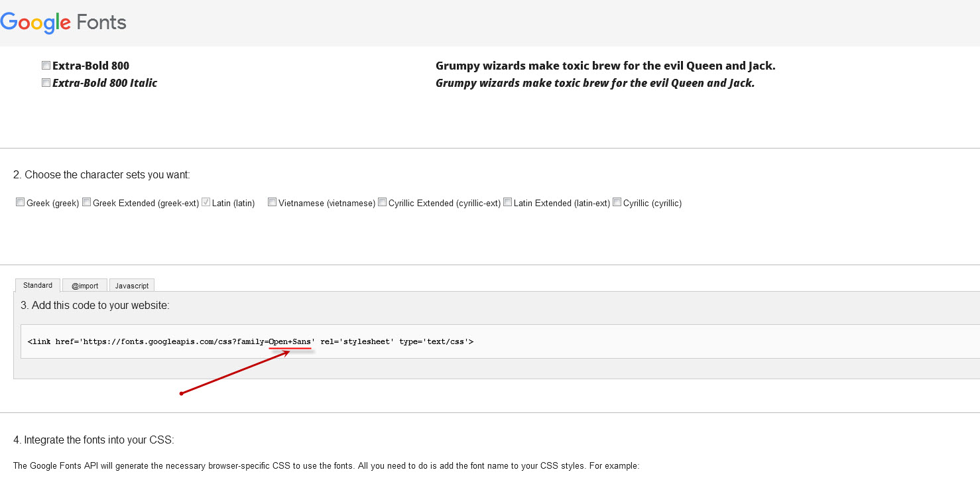Toggle the Latin (latin) checkbox
This screenshot has height=480, width=980.
point(206,203)
